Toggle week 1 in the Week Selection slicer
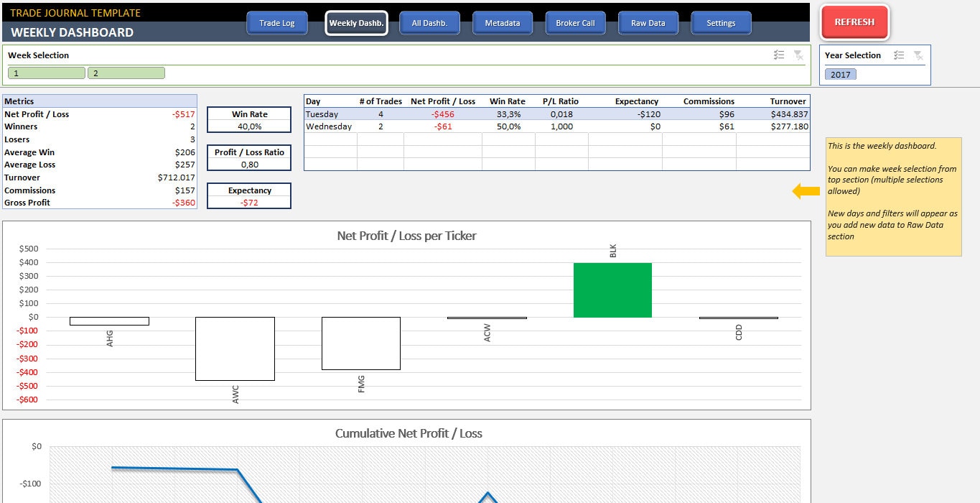The height and width of the screenshot is (503, 980). 46,73
